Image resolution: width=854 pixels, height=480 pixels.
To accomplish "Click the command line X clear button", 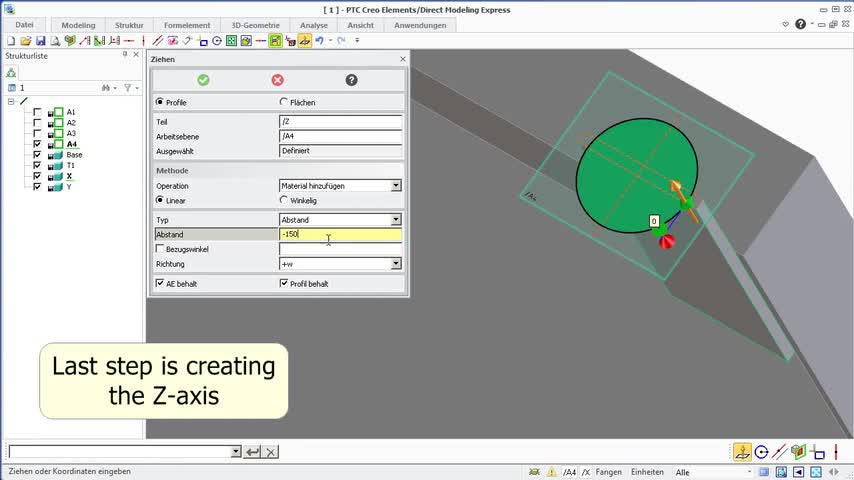I will coord(271,452).
